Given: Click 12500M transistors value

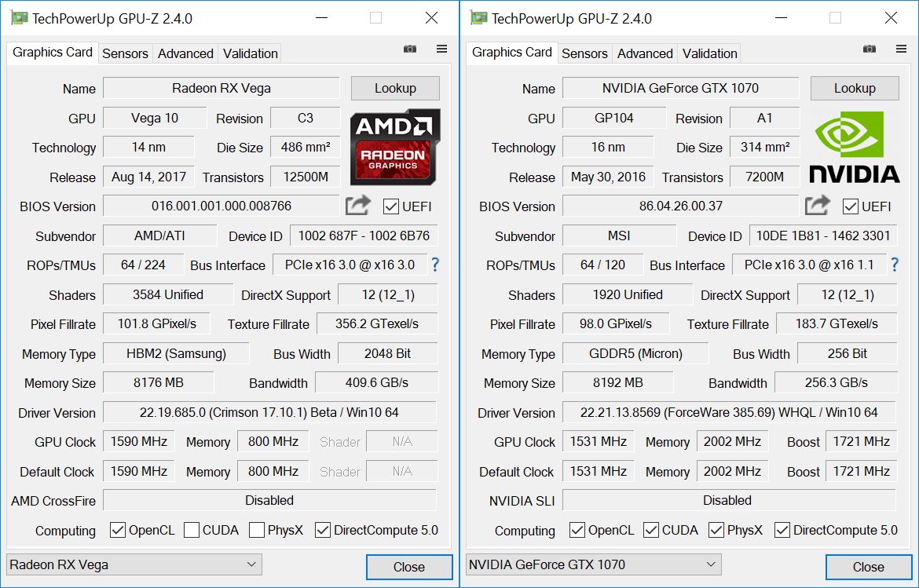Looking at the screenshot, I should pyautogui.click(x=306, y=177).
